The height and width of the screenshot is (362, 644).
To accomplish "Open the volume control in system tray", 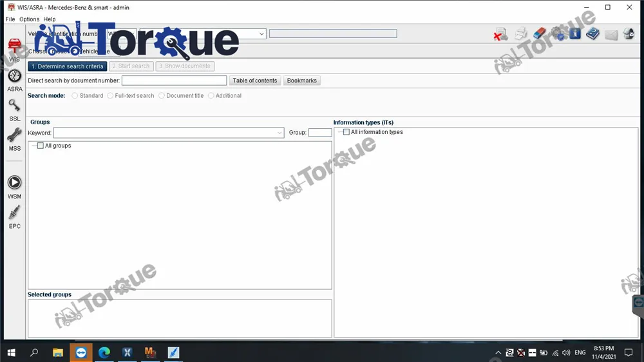I will click(566, 352).
